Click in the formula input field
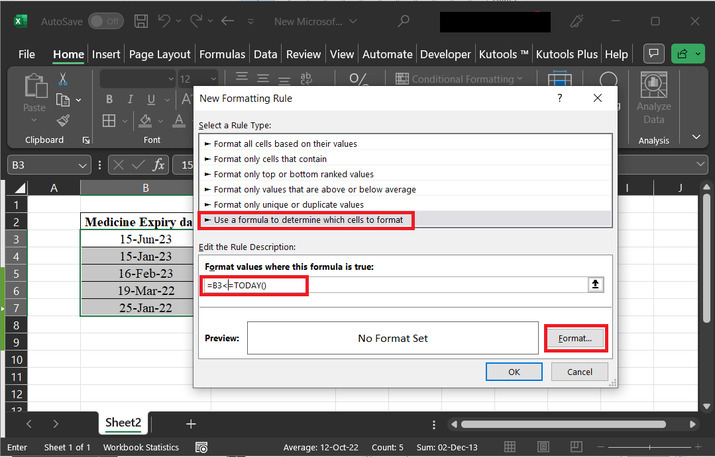Image resolution: width=715 pixels, height=457 pixels. 394,285
